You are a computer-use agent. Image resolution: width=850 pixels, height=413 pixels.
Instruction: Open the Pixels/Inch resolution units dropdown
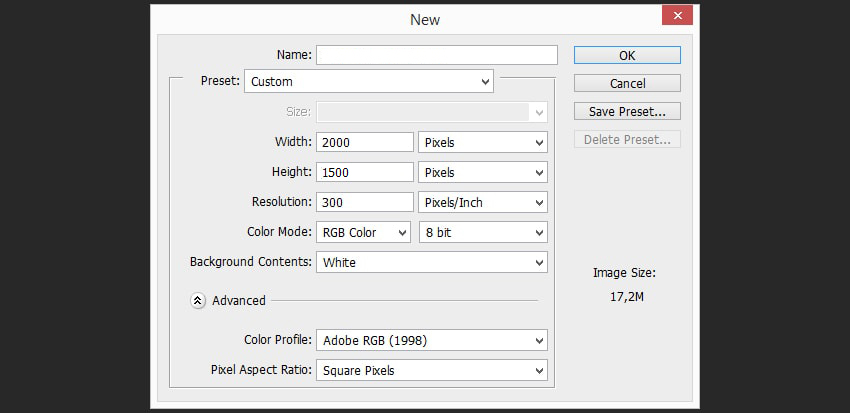click(x=483, y=202)
